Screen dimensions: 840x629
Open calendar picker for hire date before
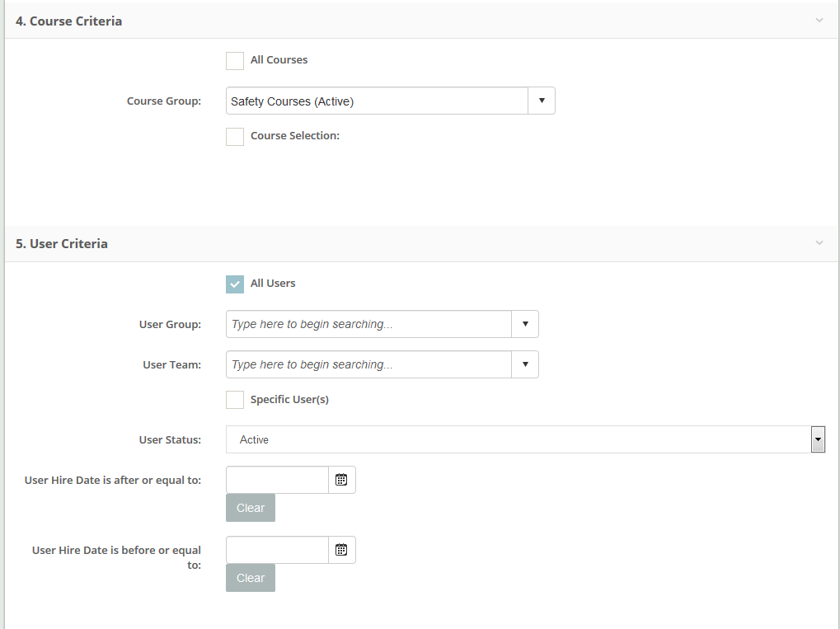341,550
